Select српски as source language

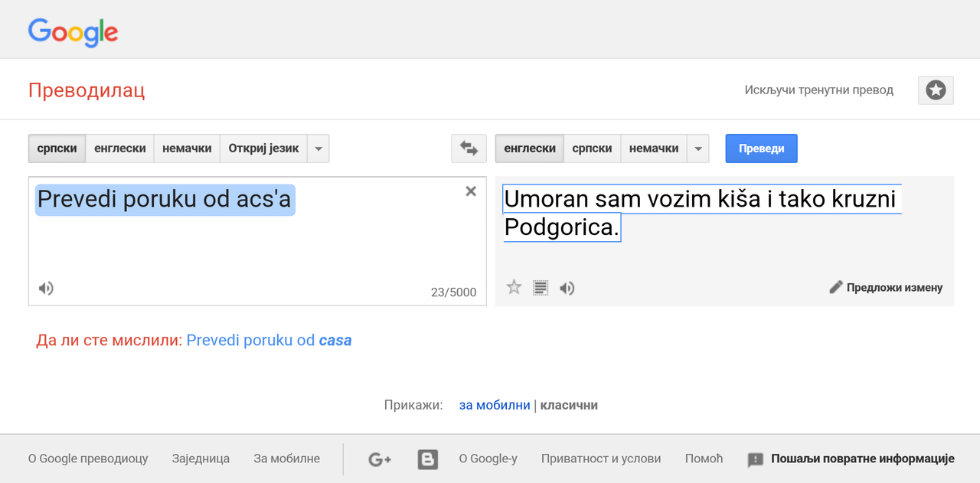pos(57,148)
